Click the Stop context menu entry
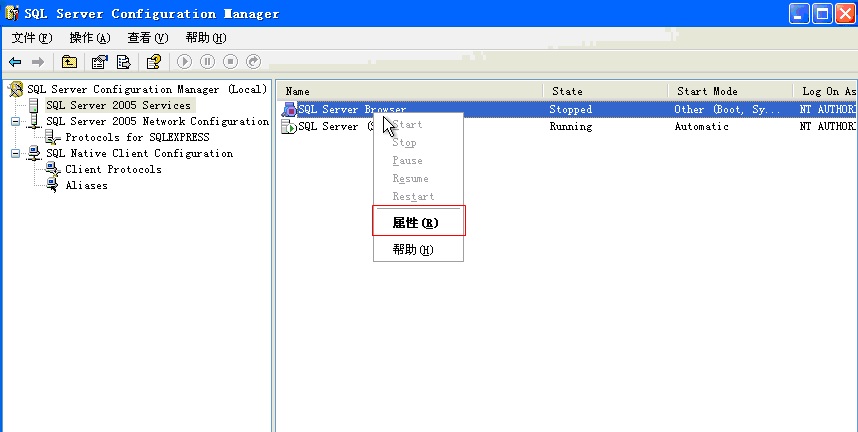The height and width of the screenshot is (432, 858). (x=419, y=143)
